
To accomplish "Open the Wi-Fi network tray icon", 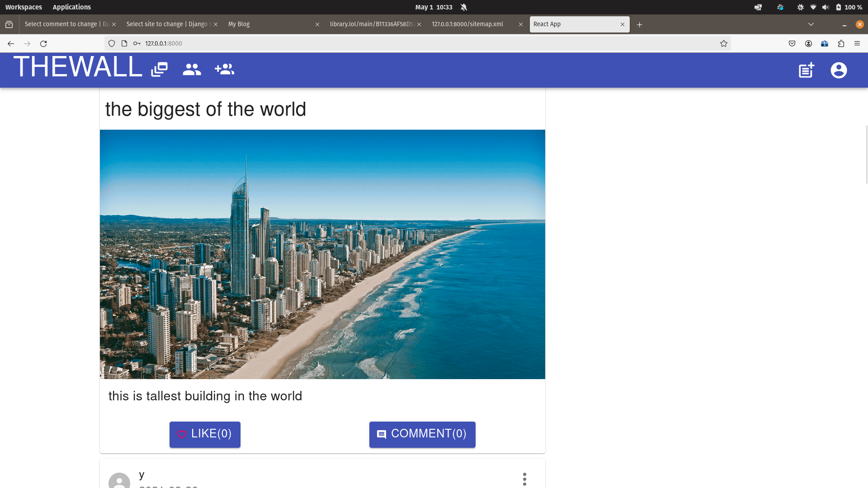I will 813,7.
